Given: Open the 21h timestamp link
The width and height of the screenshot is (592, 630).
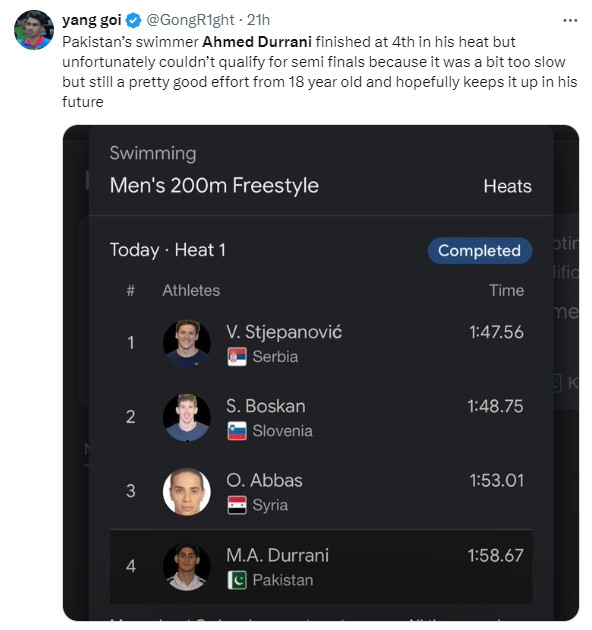Looking at the screenshot, I should click(x=258, y=20).
